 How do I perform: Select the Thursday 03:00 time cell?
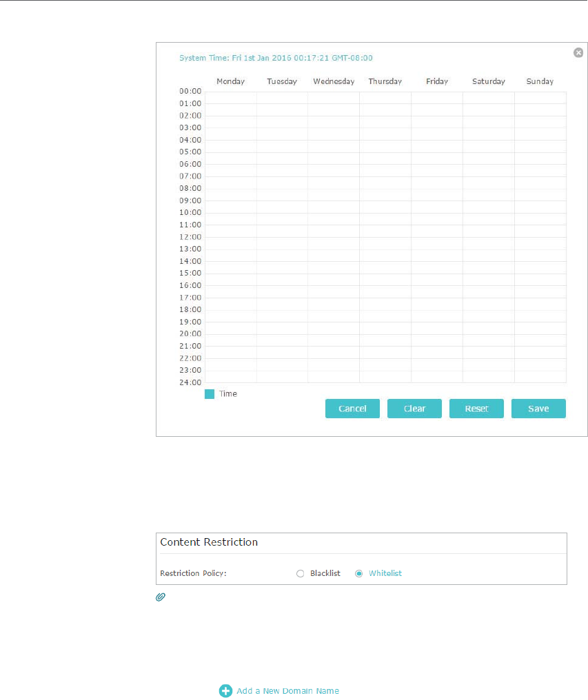(385, 134)
